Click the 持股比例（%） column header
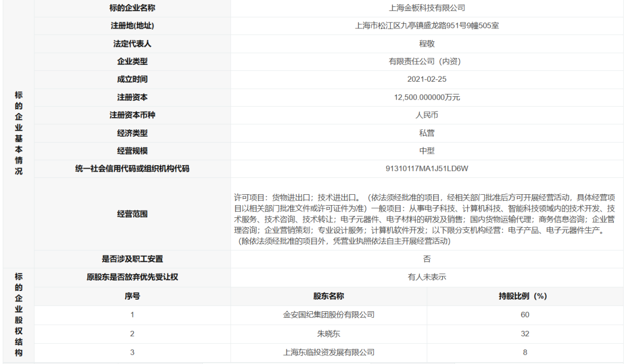This screenshot has width=626, height=364. click(x=525, y=296)
